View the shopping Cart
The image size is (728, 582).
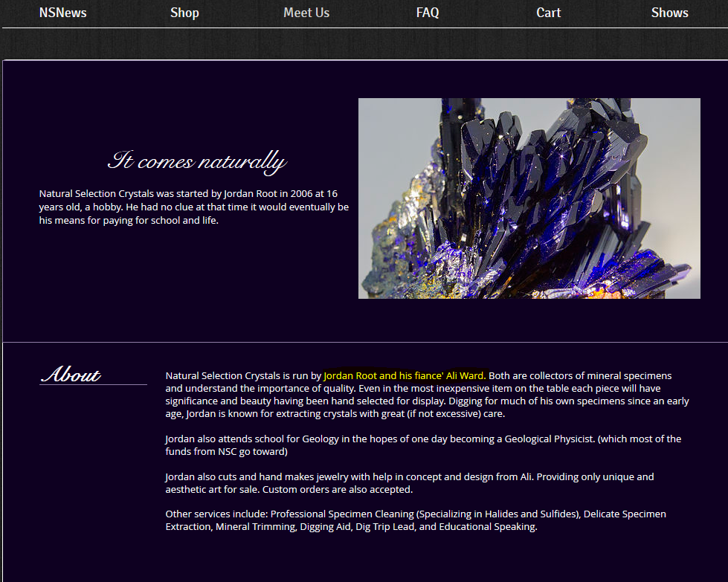[x=548, y=13]
